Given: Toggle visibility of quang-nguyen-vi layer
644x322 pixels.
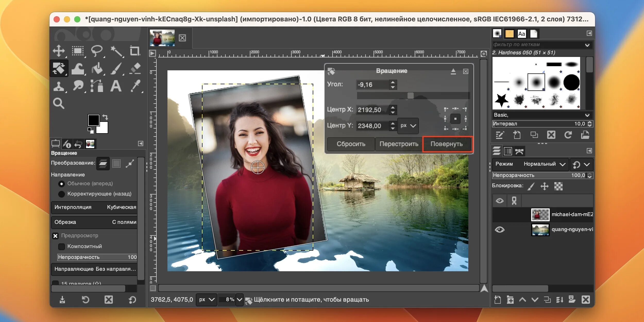Looking at the screenshot, I should click(499, 230).
